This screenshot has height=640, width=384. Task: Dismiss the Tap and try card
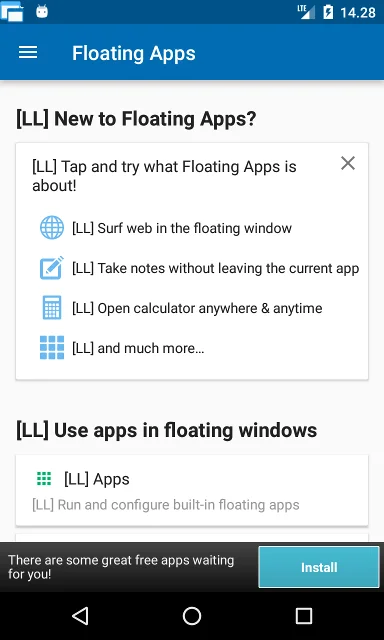pos(348,163)
